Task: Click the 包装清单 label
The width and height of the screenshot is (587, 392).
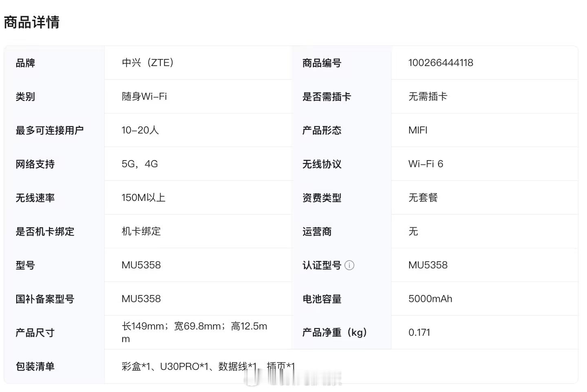Action: tap(35, 367)
